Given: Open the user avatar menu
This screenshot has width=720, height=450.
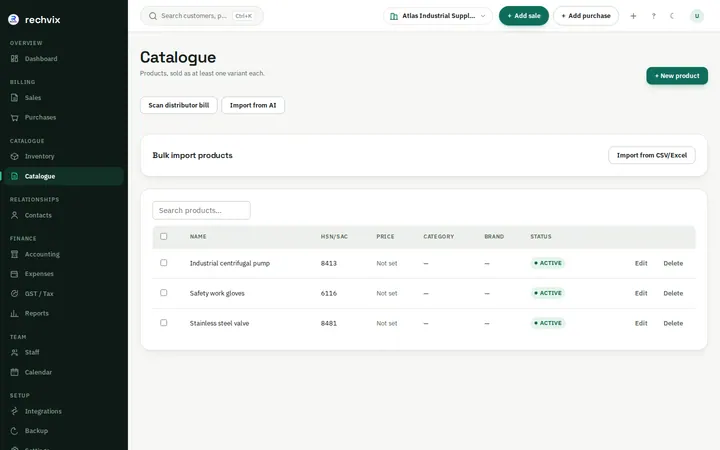Looking at the screenshot, I should [697, 16].
